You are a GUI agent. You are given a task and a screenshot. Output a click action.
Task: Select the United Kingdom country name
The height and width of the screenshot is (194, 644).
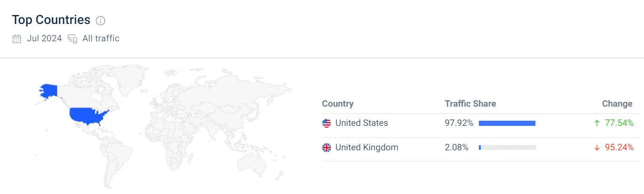pos(366,148)
